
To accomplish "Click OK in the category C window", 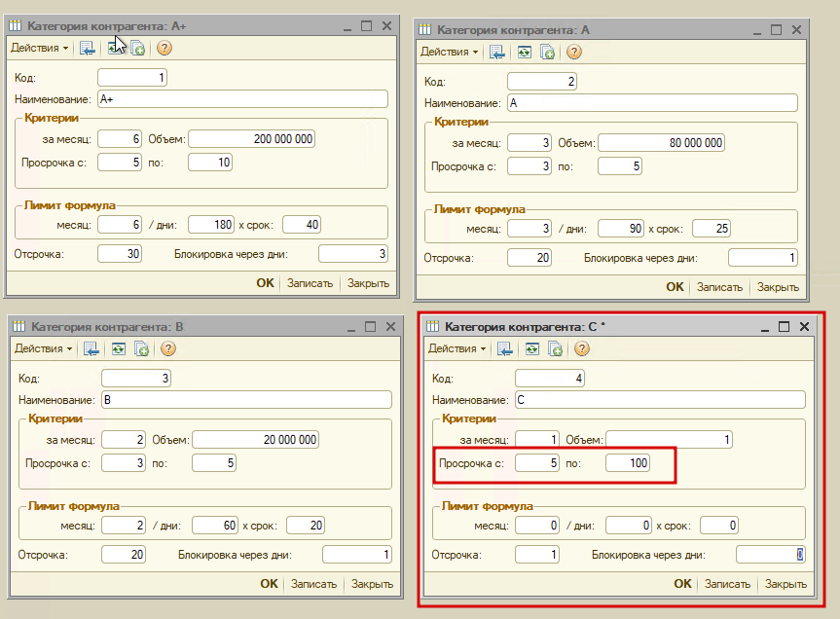I will 682,584.
